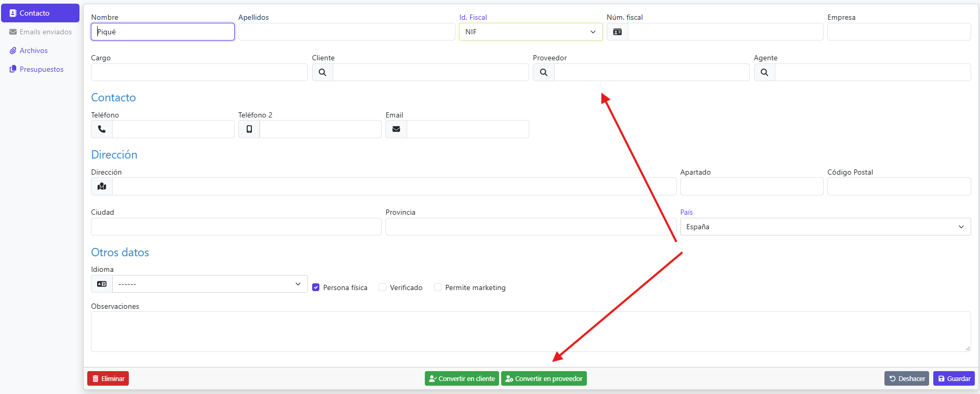The image size is (980, 394).
Task: Focus the Empresa input field
Action: [899, 32]
